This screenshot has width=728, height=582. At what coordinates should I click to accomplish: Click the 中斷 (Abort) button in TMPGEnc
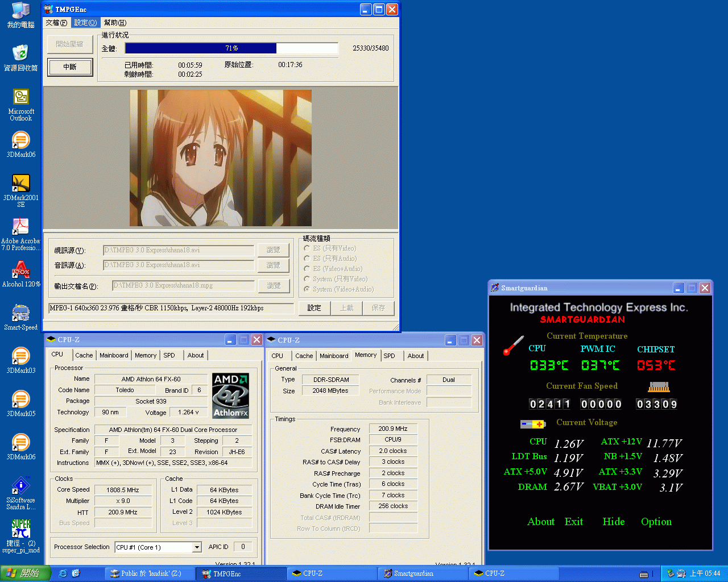coord(70,67)
